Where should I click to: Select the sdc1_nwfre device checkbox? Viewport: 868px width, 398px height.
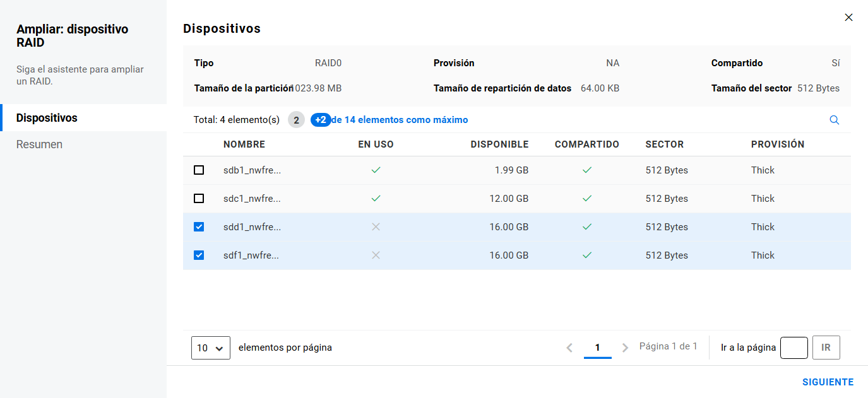[199, 199]
